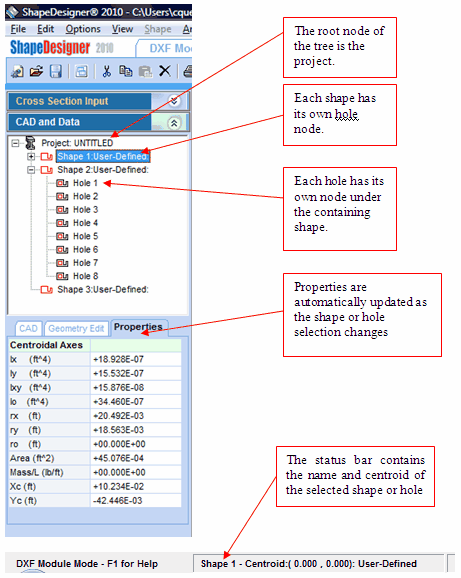Expand the Shape 1 tree node
This screenshot has width=461, height=578.
(x=31, y=157)
